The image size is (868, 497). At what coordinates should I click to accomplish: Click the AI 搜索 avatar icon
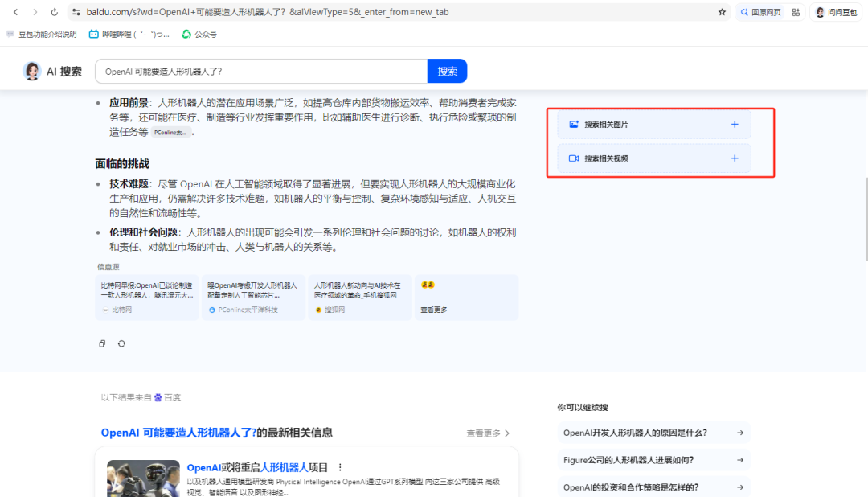point(31,71)
